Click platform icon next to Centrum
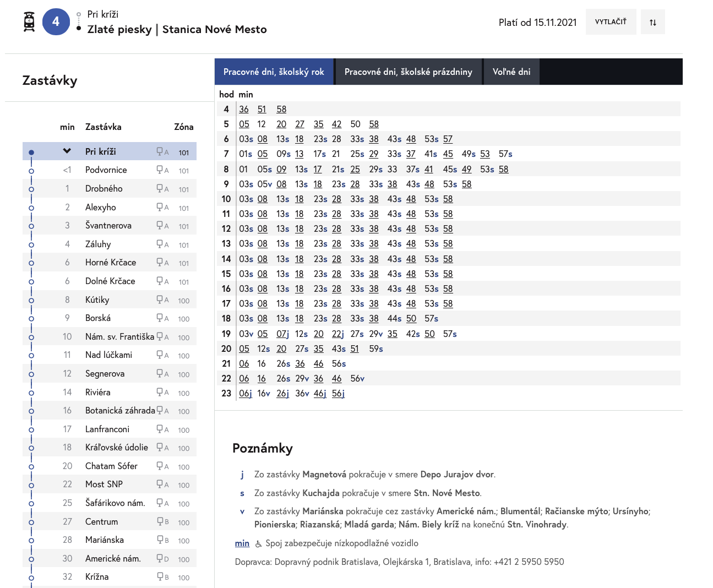 click(160, 521)
